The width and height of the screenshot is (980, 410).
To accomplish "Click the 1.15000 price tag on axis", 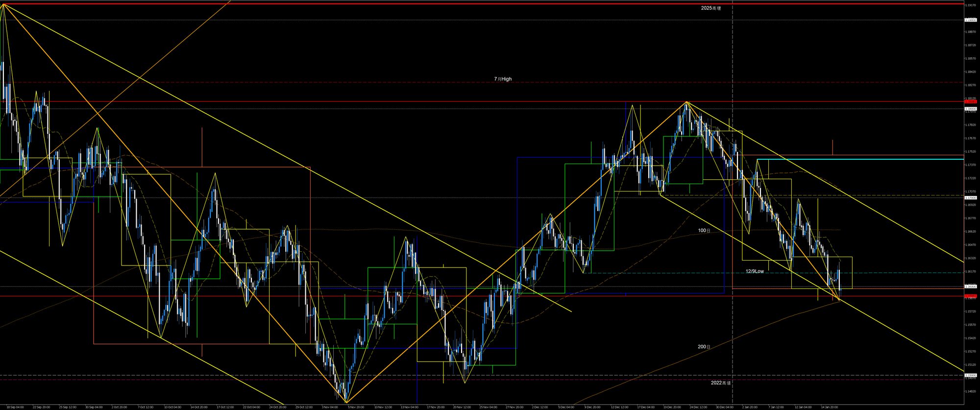I will click(x=970, y=376).
